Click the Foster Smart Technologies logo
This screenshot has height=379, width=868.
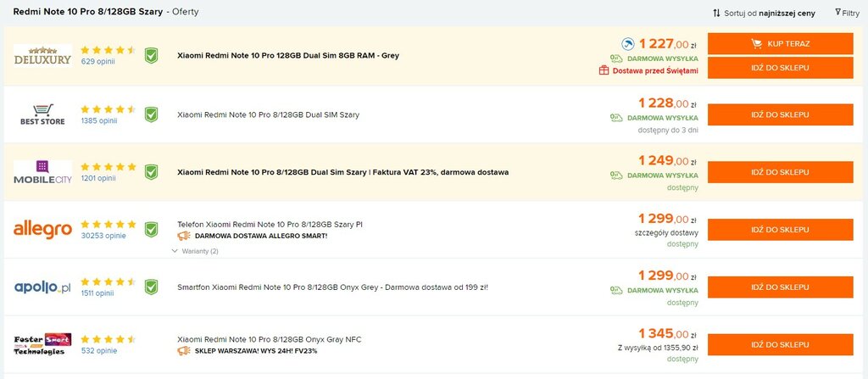pos(42,344)
